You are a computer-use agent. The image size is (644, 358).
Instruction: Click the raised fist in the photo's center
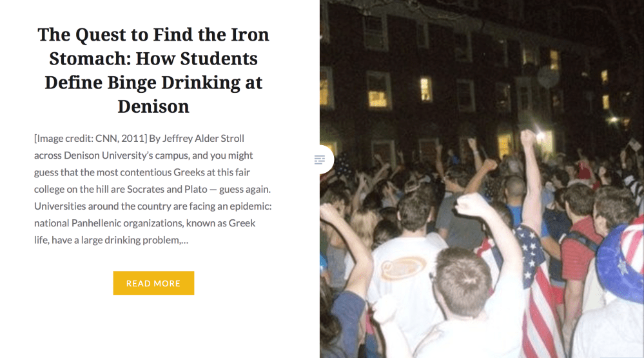point(528,137)
